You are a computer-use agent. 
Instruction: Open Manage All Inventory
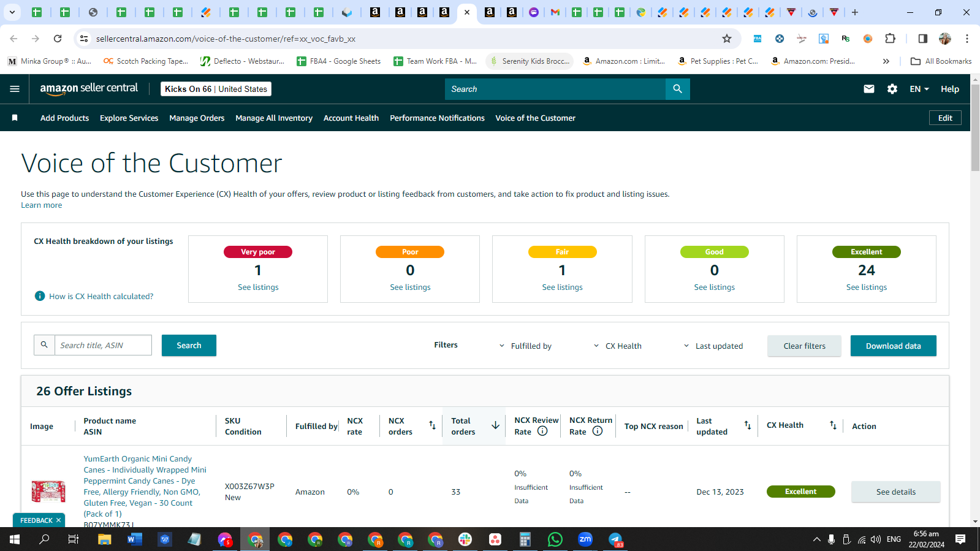pos(274,118)
